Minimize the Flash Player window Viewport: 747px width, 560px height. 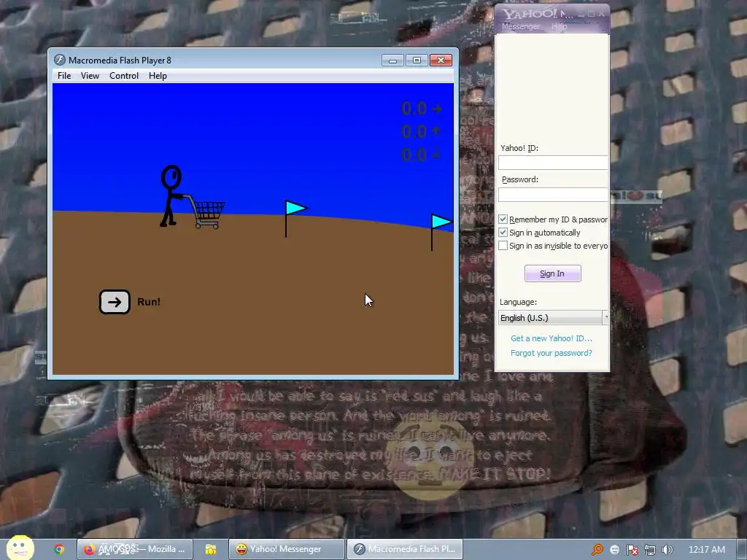point(392,61)
